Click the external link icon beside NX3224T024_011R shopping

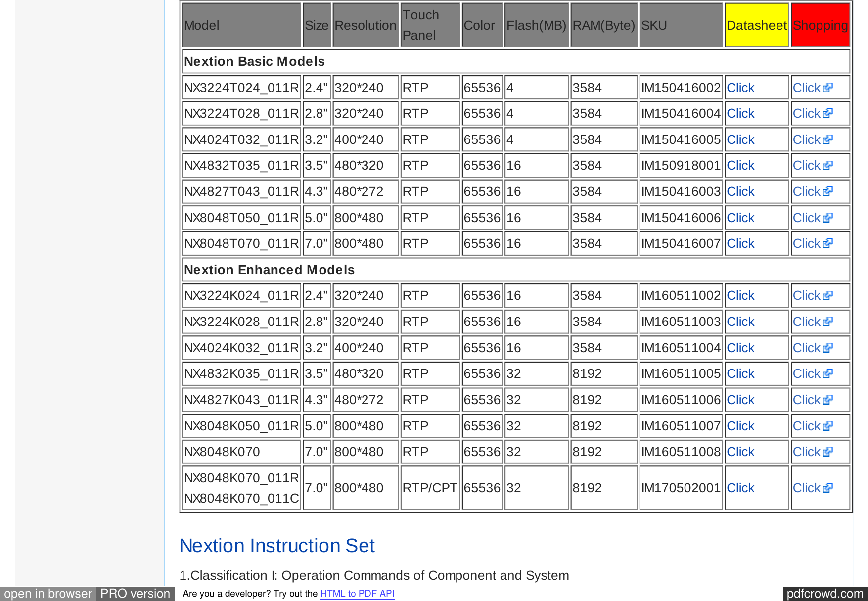828,87
